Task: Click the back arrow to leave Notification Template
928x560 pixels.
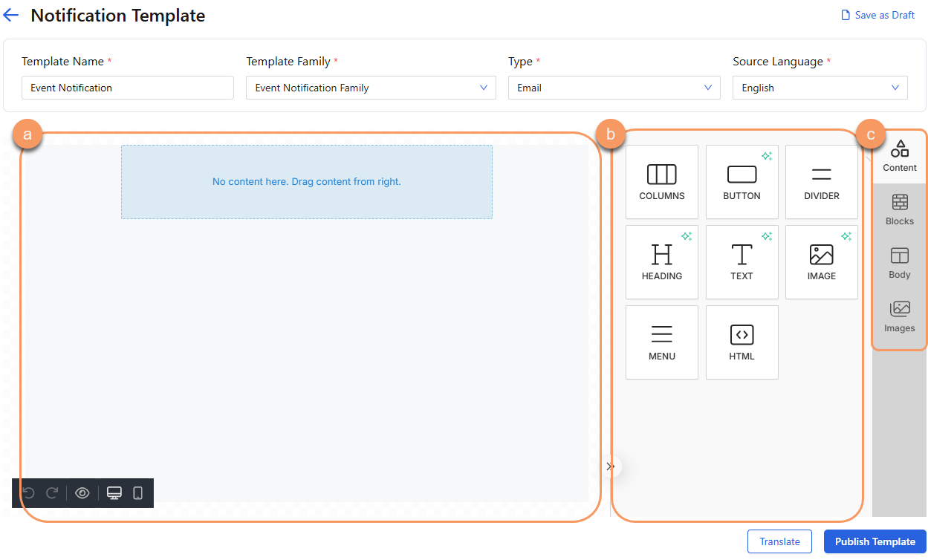Action: [x=10, y=15]
